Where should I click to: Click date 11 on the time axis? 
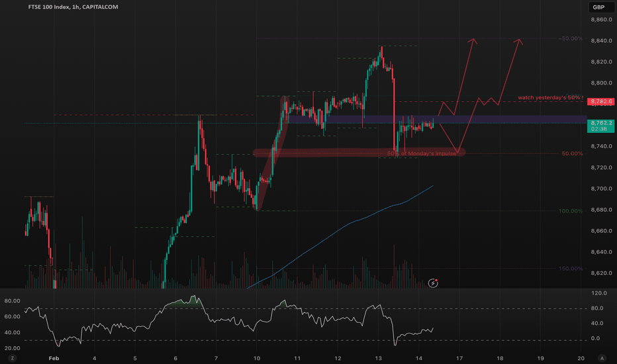[x=297, y=358]
